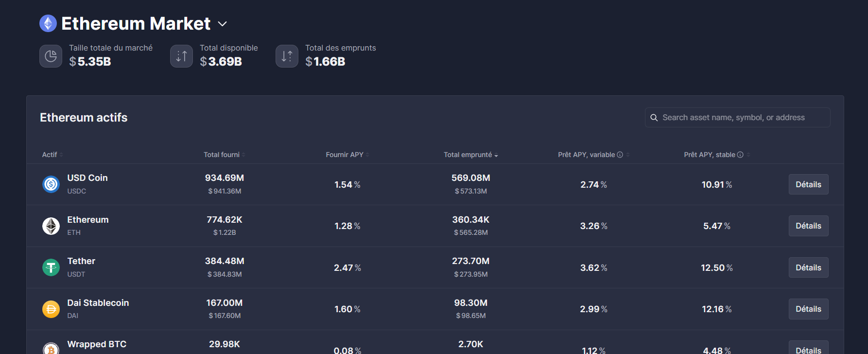Click the Ethereum ETH token icon

(51, 226)
